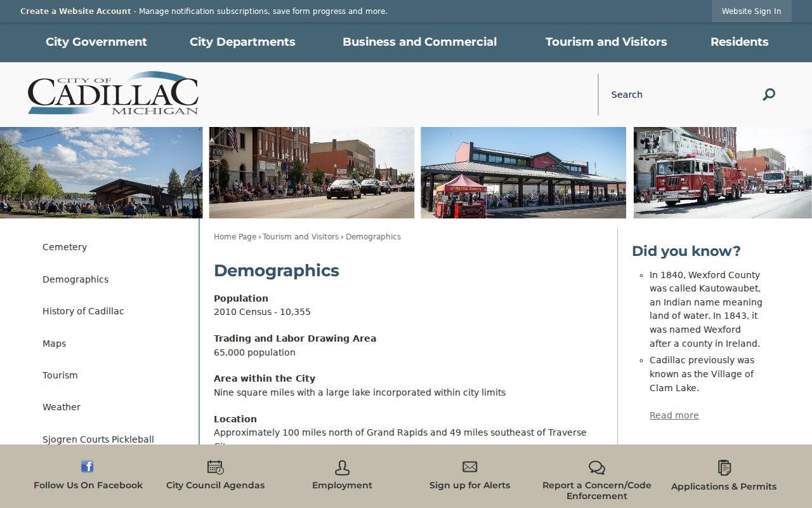812x508 pixels.
Task: Click the Demographics page heading
Action: [x=277, y=271]
